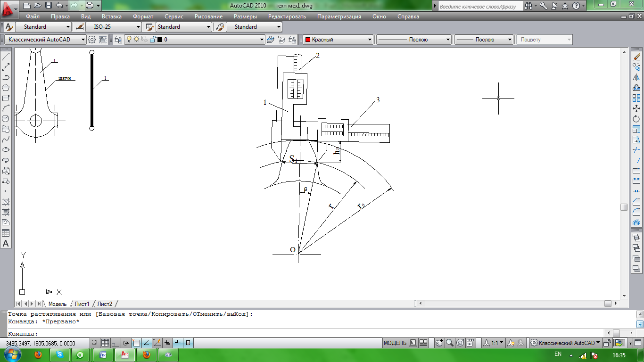The height and width of the screenshot is (362, 644).
Task: Toggle Grid display in status bar
Action: pyautogui.click(x=105, y=343)
